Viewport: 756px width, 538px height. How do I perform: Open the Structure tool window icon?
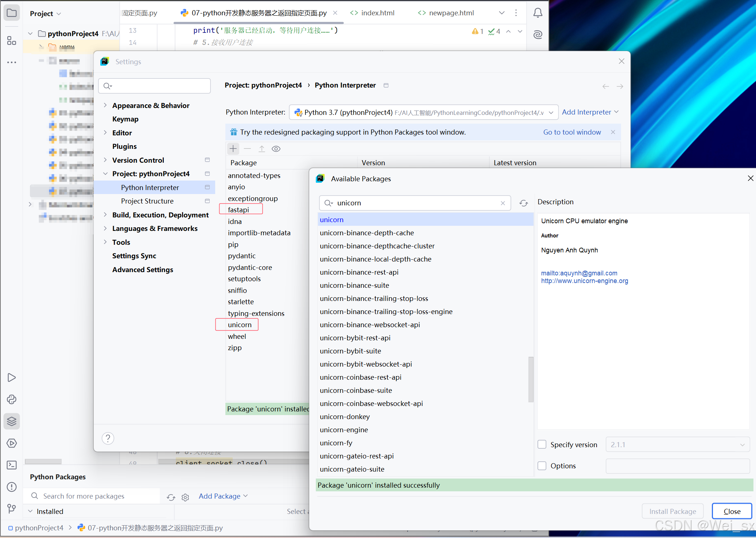click(12, 40)
